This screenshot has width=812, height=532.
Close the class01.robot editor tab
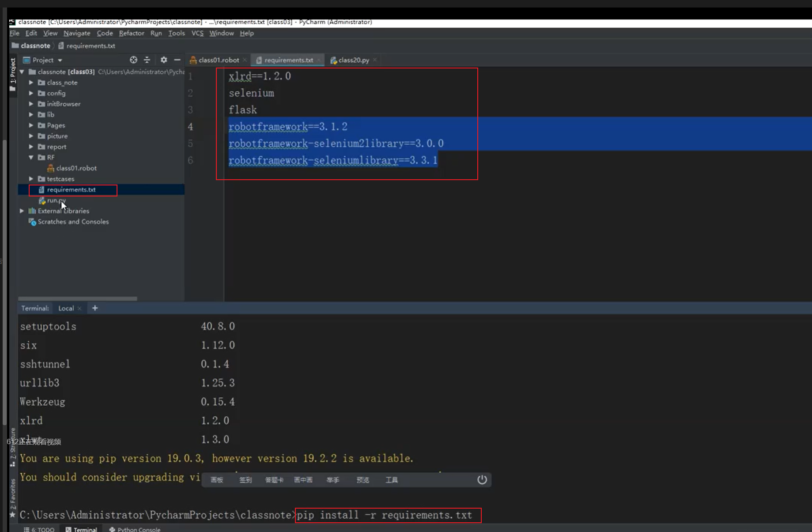(x=245, y=60)
